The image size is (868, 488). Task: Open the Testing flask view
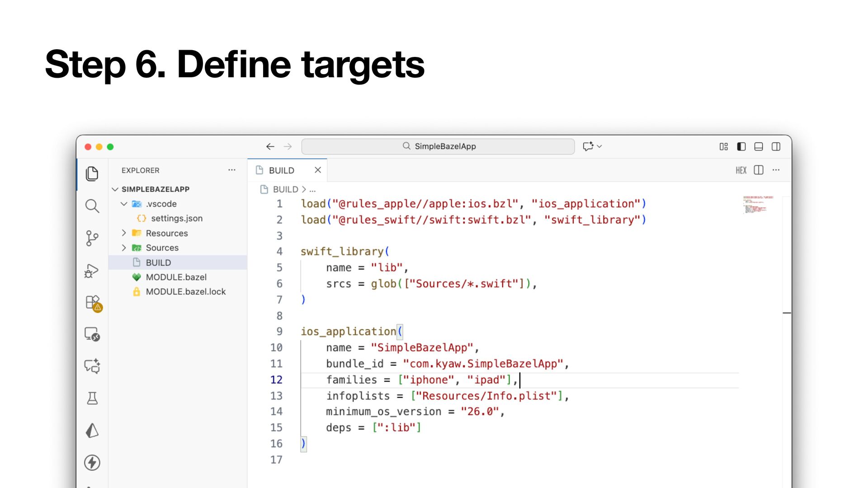tap(92, 398)
